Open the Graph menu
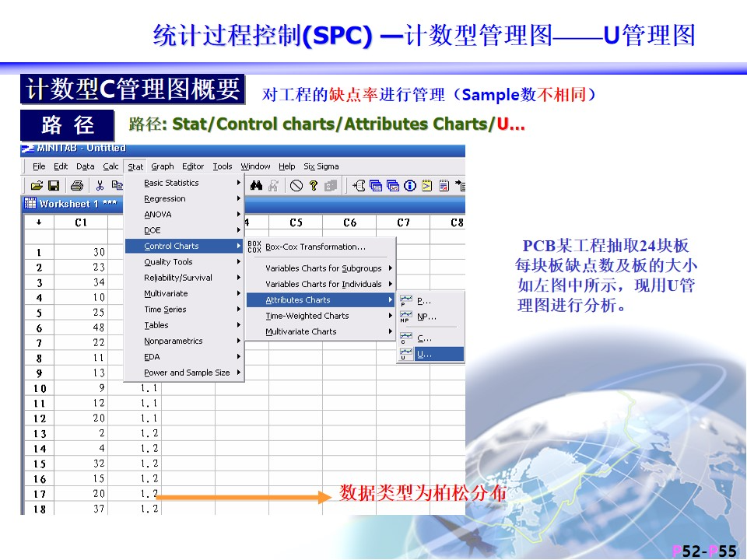Screen dimensions: 747x560 pyautogui.click(x=163, y=166)
